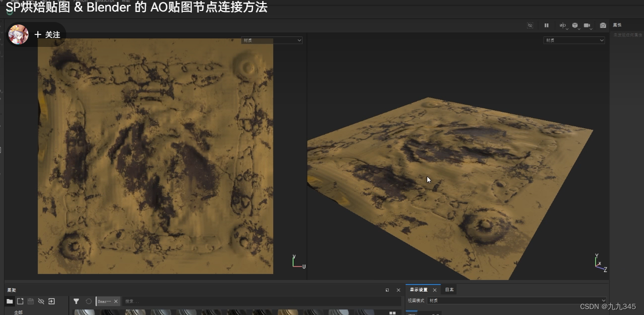Switch to the 显示设置 tab
The width and height of the screenshot is (644, 315).
click(x=419, y=290)
